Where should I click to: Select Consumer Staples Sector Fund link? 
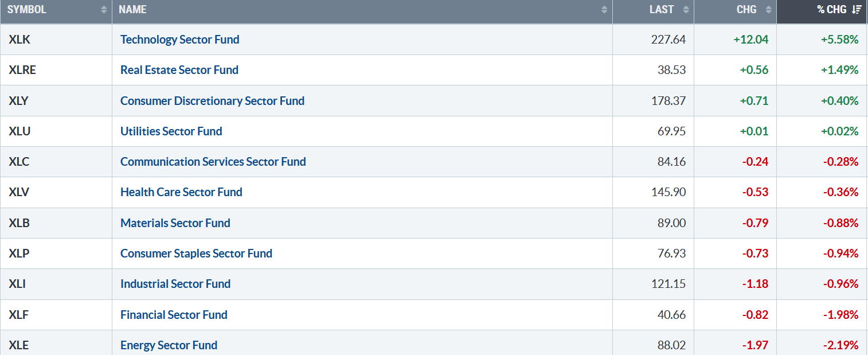pyautogui.click(x=196, y=253)
